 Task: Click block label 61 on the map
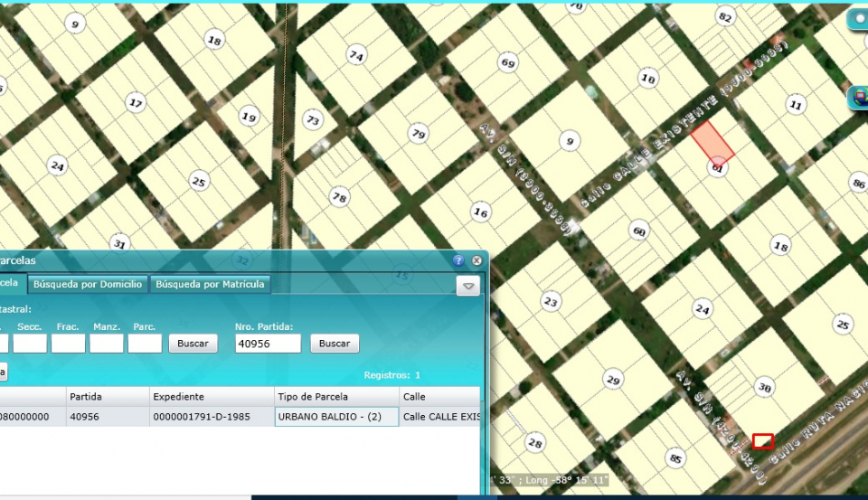pos(717,168)
